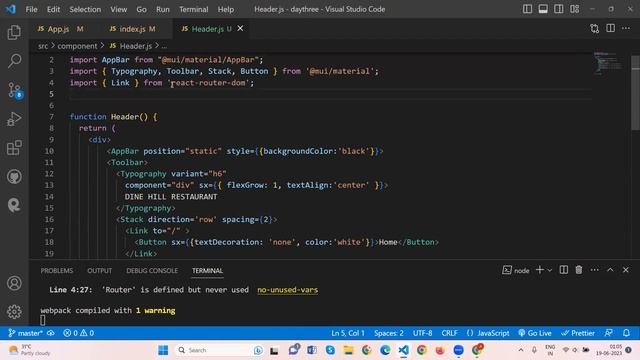
Task: Open terminal panel More Actions ellipsis
Action: [594, 270]
